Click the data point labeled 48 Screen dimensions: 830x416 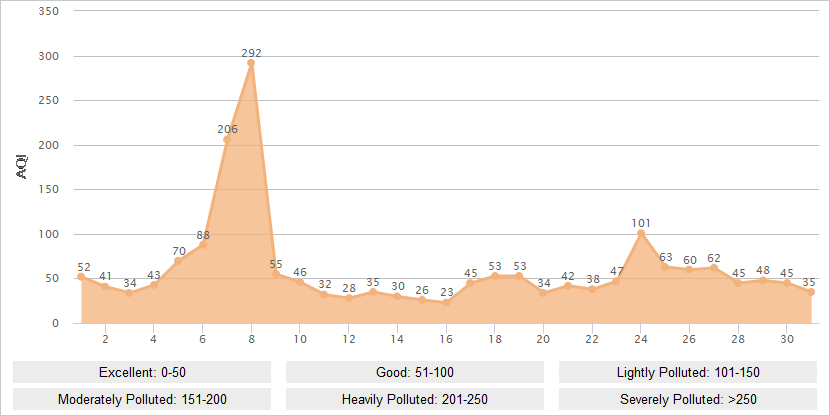[x=762, y=281]
